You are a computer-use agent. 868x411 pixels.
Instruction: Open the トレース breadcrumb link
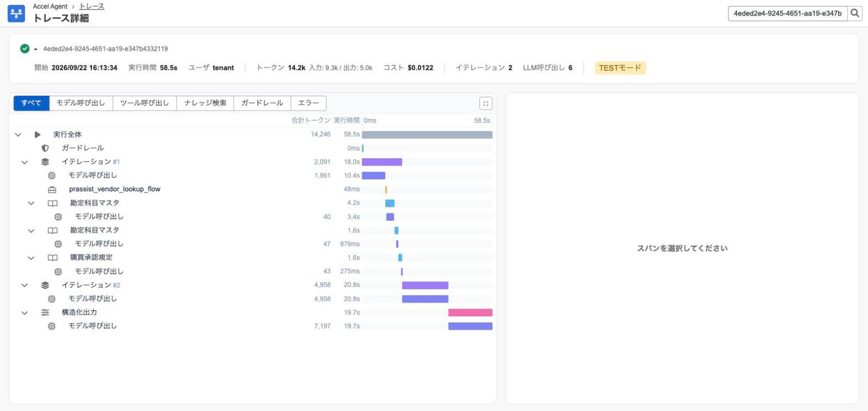(92, 6)
